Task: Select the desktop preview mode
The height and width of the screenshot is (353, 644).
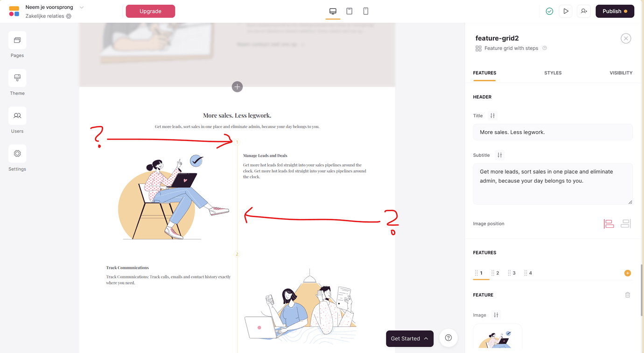Action: [333, 11]
